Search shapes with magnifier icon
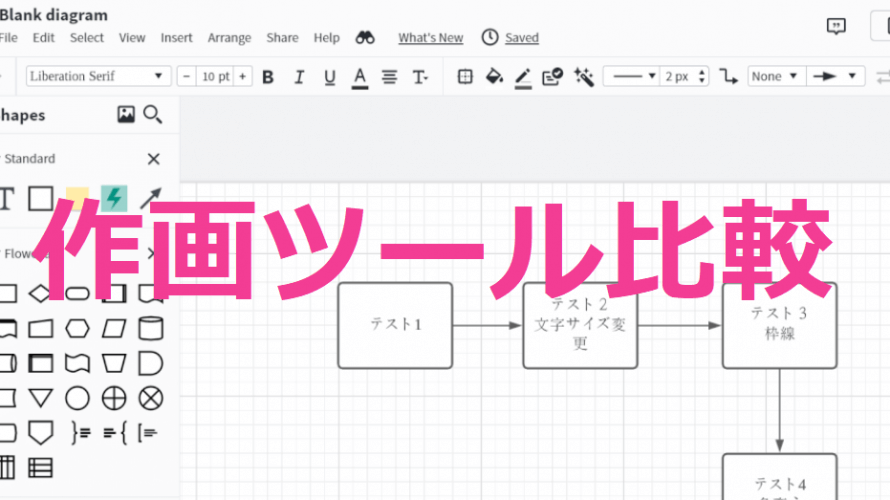This screenshot has width=890, height=500. (153, 114)
